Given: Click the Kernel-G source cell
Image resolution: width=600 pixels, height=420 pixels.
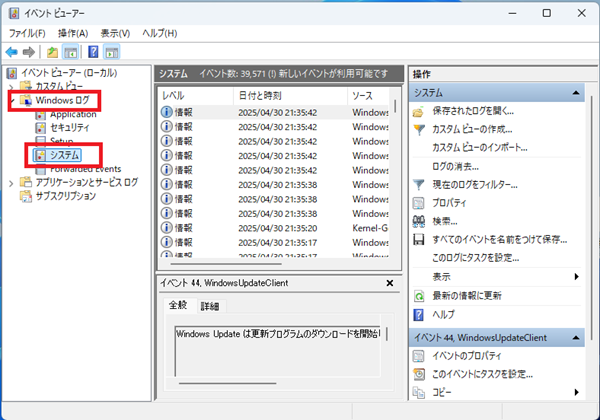Looking at the screenshot, I should point(370,228).
